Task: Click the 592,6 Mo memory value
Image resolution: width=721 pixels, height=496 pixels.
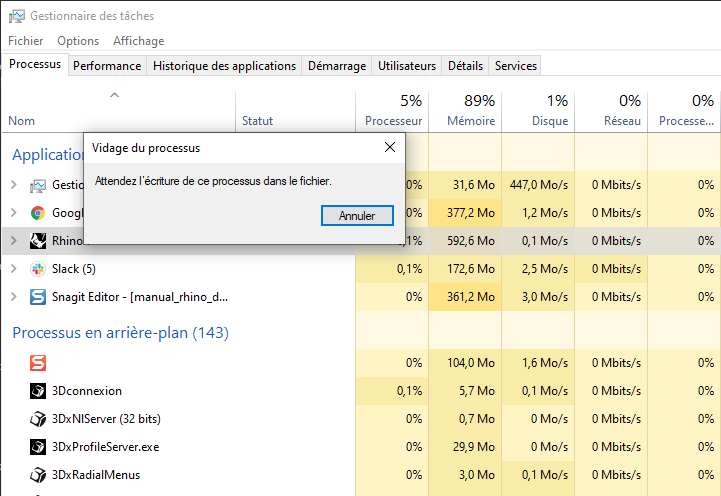Action: [x=471, y=241]
